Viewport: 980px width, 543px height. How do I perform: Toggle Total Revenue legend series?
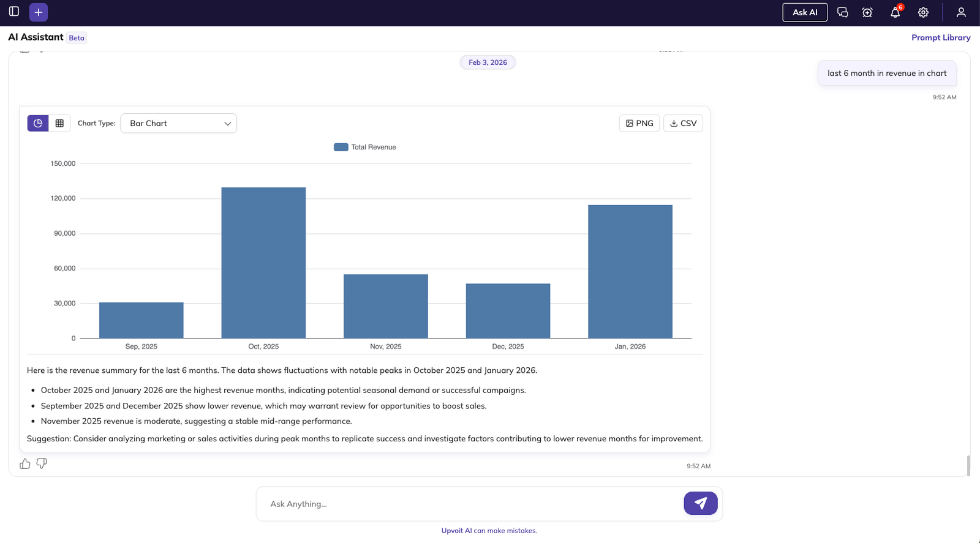pyautogui.click(x=365, y=147)
